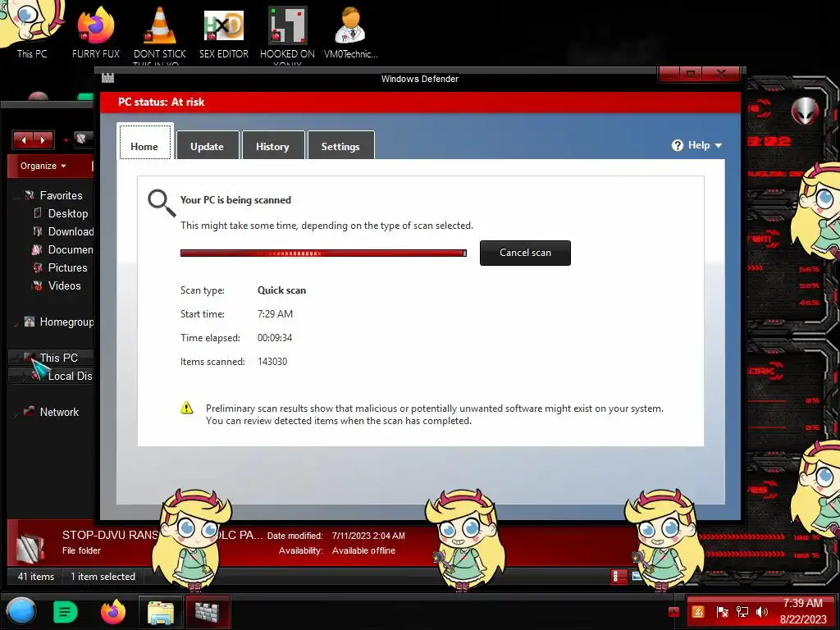Expand the Network tree node

click(x=17, y=413)
